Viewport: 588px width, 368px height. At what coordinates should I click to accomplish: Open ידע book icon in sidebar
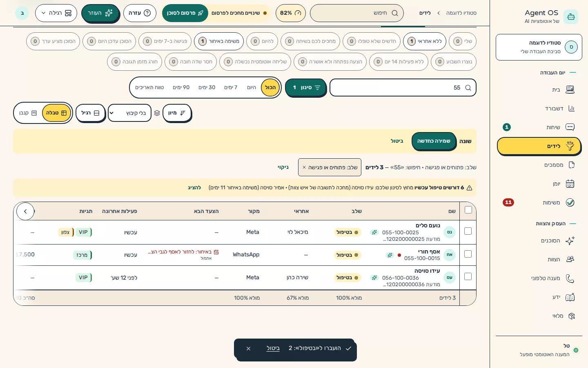570,297
